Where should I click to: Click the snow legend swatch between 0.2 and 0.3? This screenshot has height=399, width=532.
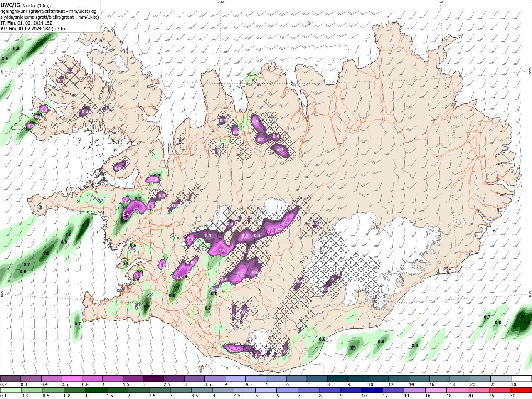coord(10,379)
